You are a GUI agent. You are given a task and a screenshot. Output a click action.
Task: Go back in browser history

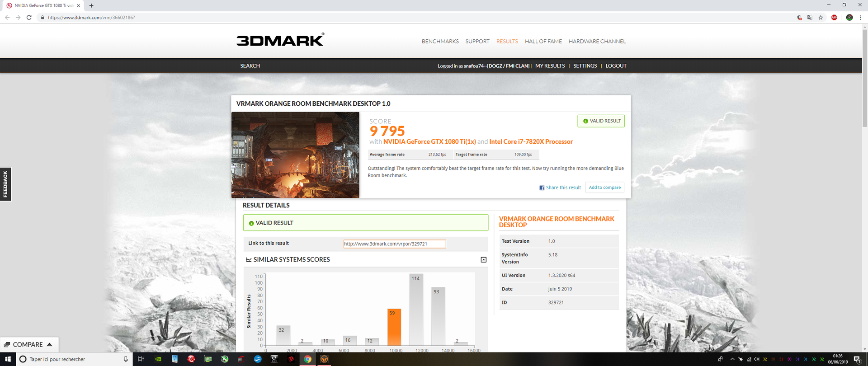click(x=7, y=18)
